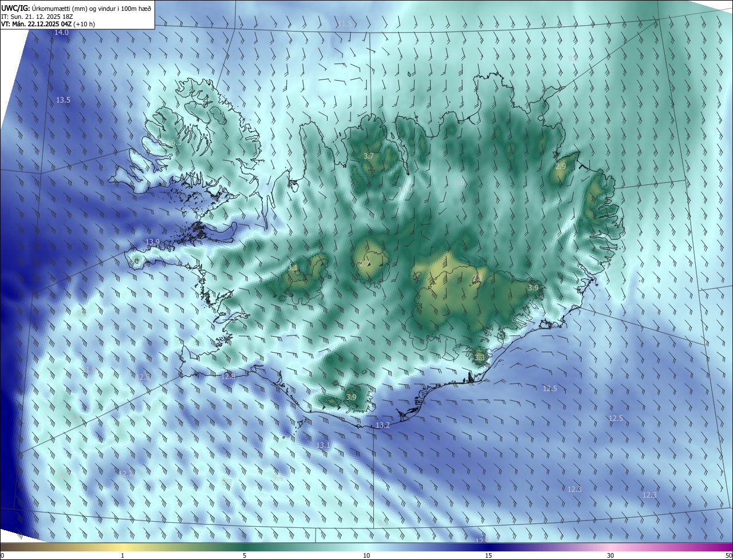Screen dimensions: 733x560
Task: Click the '0' tick on the color scale
Action: coord(2,555)
